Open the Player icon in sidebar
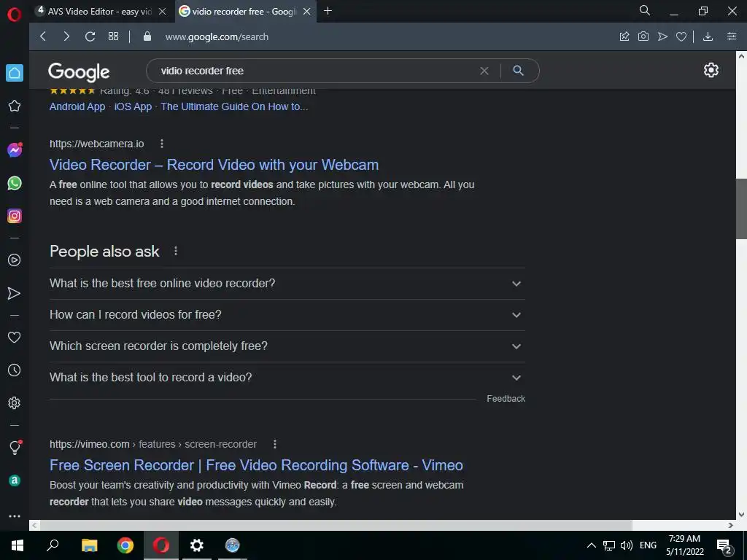 [15, 260]
